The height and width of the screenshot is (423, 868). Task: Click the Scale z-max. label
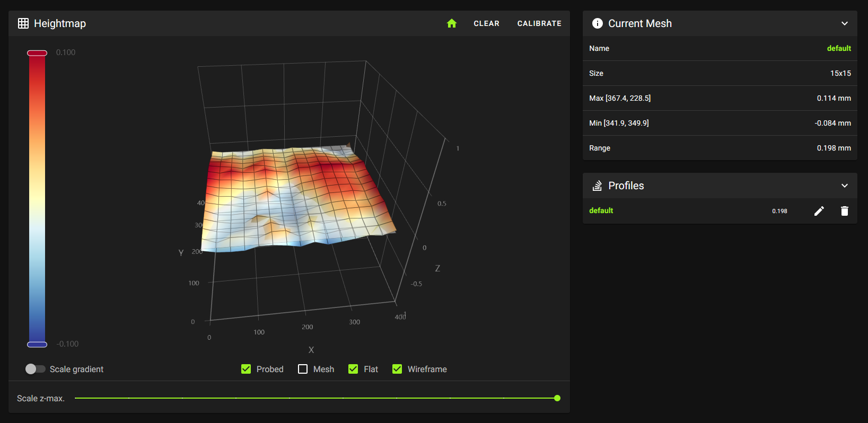pos(41,398)
